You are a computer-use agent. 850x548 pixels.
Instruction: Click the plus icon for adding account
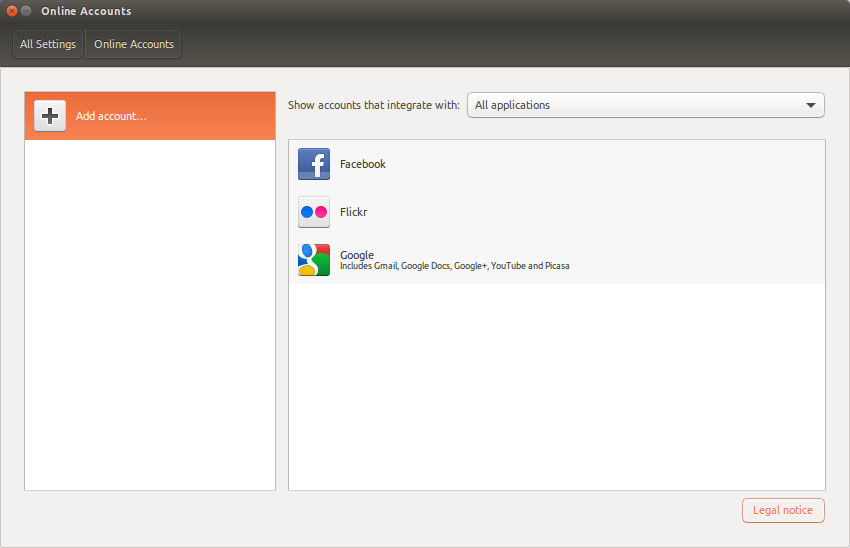[x=50, y=115]
